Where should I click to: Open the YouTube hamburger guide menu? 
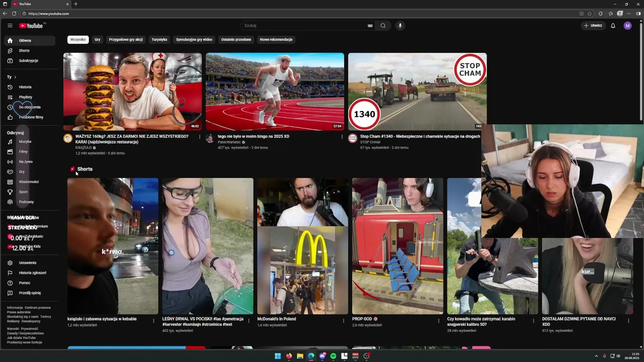(x=10, y=26)
